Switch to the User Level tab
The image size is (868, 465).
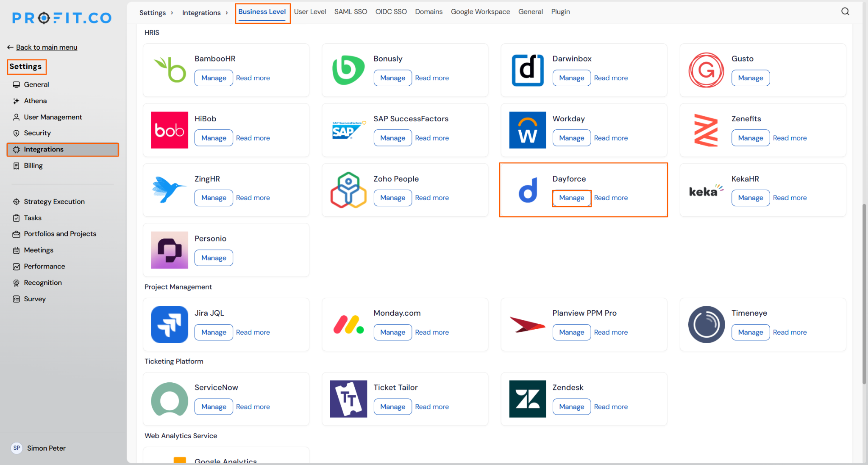tap(310, 11)
